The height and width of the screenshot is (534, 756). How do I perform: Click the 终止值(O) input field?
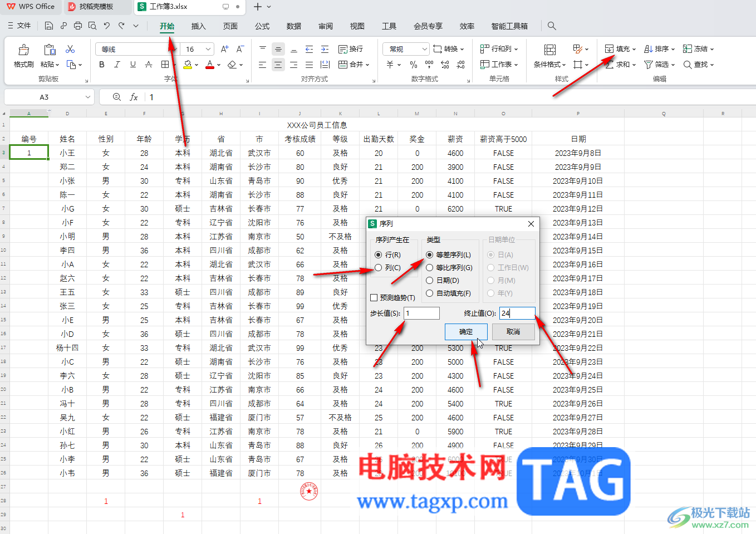517,313
